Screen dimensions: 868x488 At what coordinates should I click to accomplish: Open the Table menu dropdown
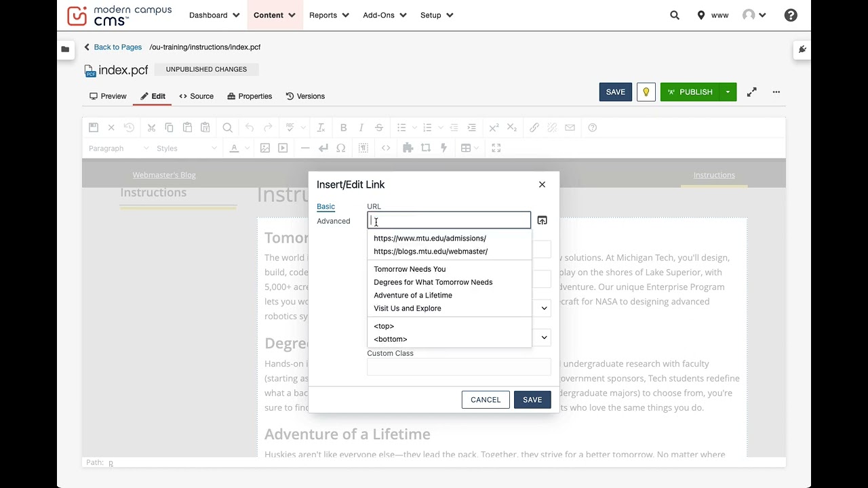(x=470, y=148)
